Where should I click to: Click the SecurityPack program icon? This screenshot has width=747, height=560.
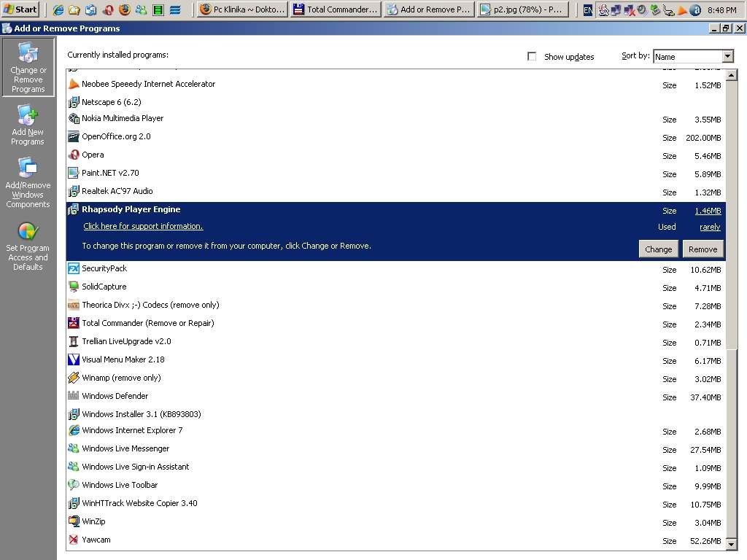tap(74, 268)
